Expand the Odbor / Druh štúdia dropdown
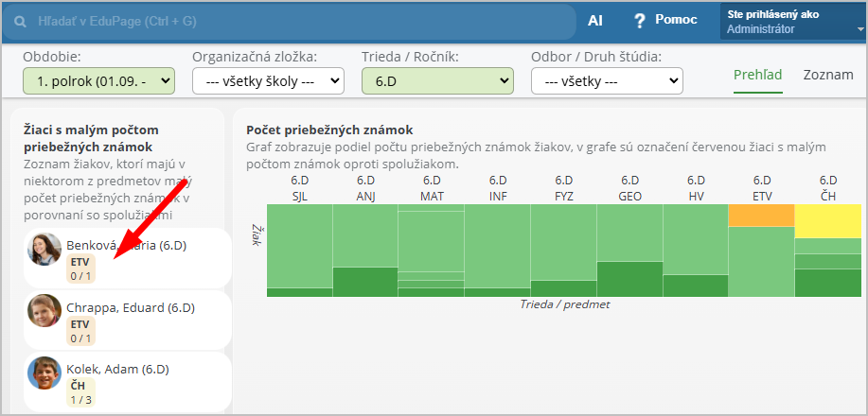Screen dimensions: 868x416 (x=607, y=81)
